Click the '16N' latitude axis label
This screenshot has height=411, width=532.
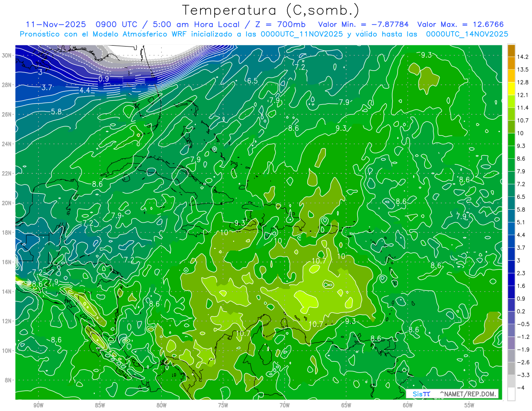coord(7,262)
